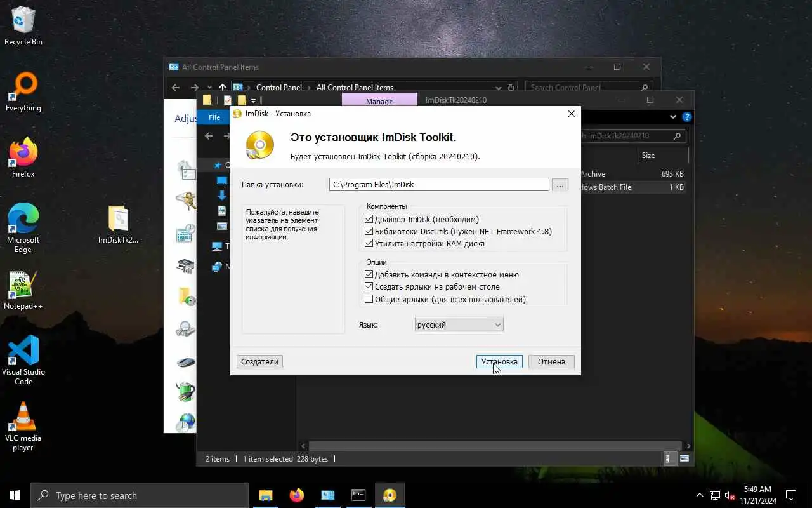Open the Manage tab in Explorer
The height and width of the screenshot is (508, 812).
click(x=379, y=101)
